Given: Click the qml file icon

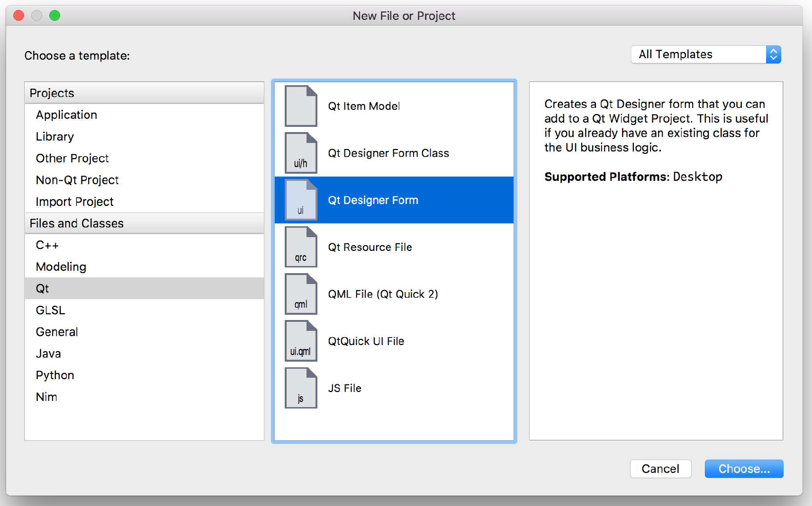Looking at the screenshot, I should (301, 294).
